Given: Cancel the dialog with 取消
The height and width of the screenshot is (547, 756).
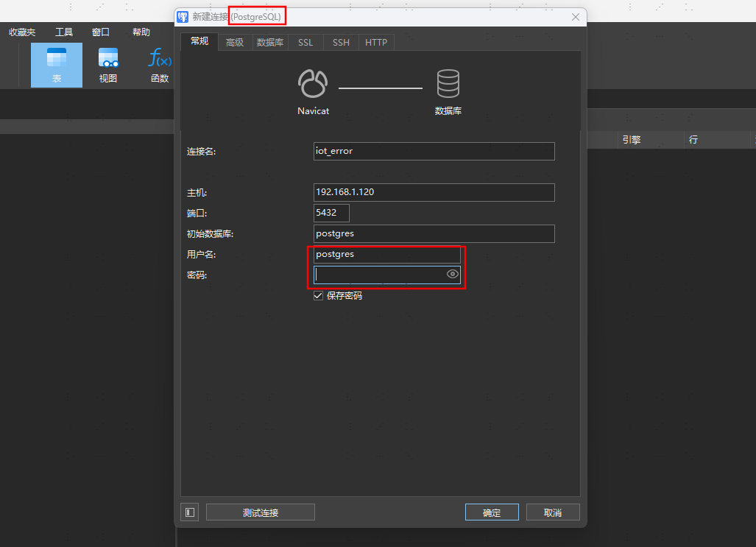Looking at the screenshot, I should click(553, 512).
